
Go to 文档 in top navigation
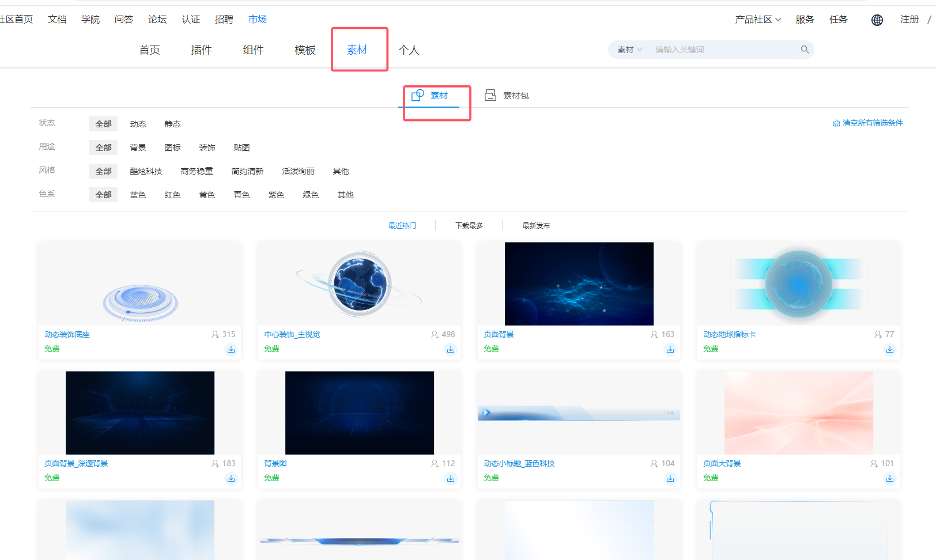point(57,19)
